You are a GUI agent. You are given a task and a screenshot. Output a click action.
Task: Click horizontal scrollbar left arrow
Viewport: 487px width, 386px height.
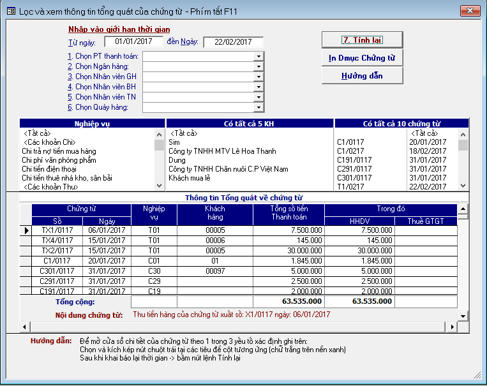tap(25, 327)
